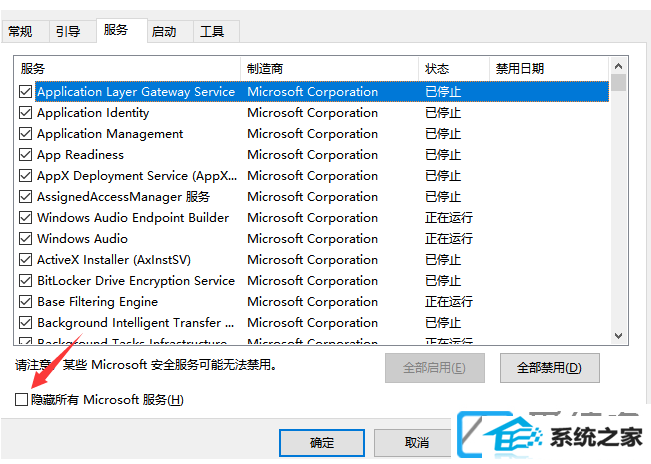Click 正在运行 status of Base Filtering Engine

(x=449, y=302)
